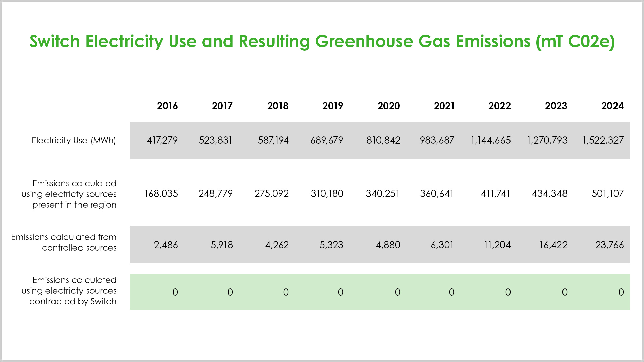This screenshot has width=644, height=362.
Task: Click the 'controlled sources' emissions row label
Action: coord(64,242)
